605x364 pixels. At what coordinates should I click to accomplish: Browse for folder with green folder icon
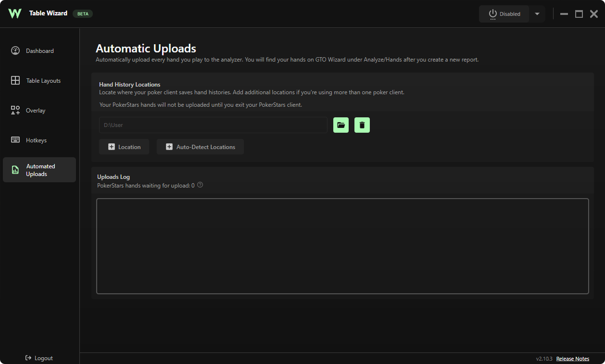pyautogui.click(x=341, y=125)
